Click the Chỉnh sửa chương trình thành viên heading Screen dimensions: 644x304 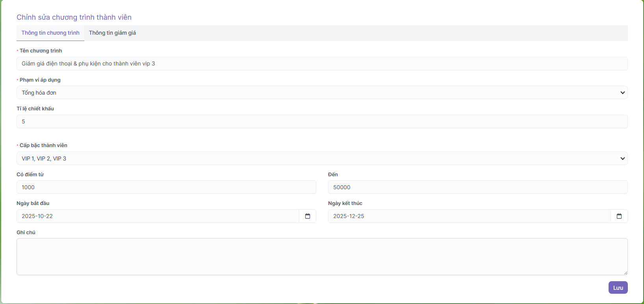pyautogui.click(x=74, y=17)
